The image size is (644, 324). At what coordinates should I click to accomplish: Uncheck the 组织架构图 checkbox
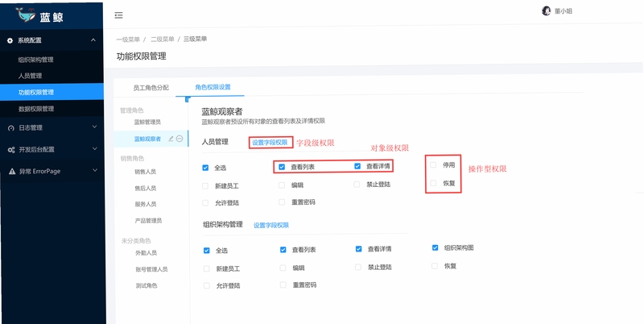coord(435,248)
